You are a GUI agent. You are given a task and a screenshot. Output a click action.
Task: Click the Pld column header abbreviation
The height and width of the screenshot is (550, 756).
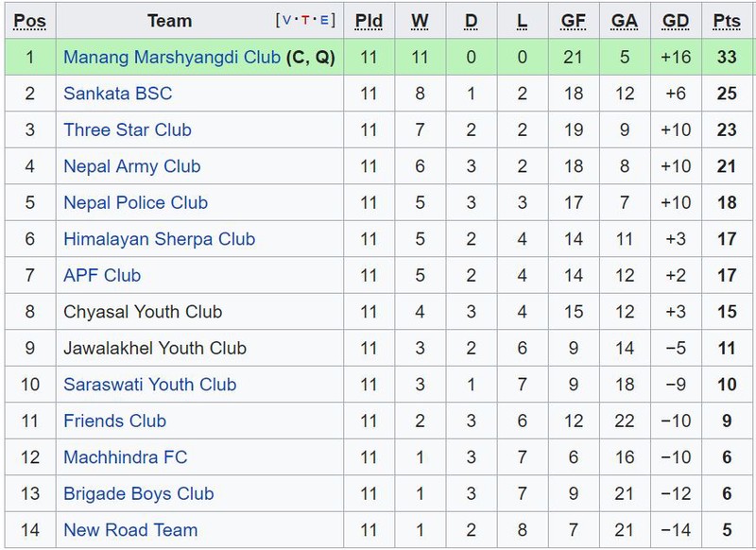(369, 21)
